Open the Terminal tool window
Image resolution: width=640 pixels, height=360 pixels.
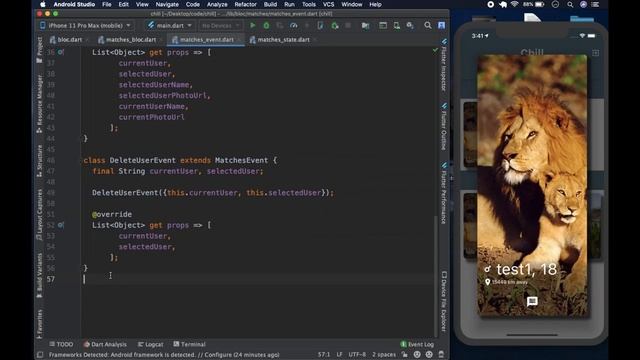[189, 344]
